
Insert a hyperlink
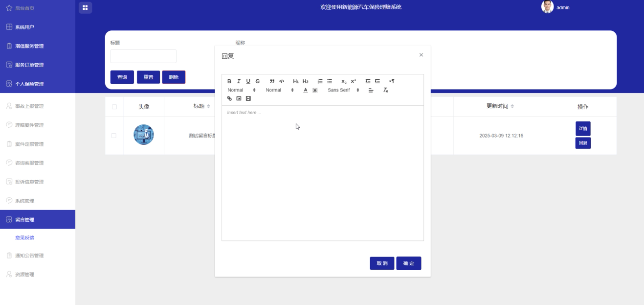click(x=229, y=98)
